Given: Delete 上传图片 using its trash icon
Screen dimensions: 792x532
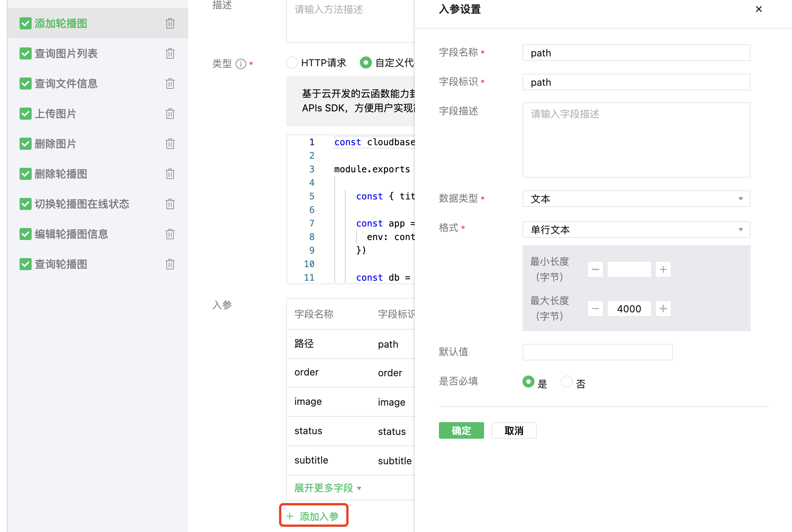Looking at the screenshot, I should (x=170, y=114).
